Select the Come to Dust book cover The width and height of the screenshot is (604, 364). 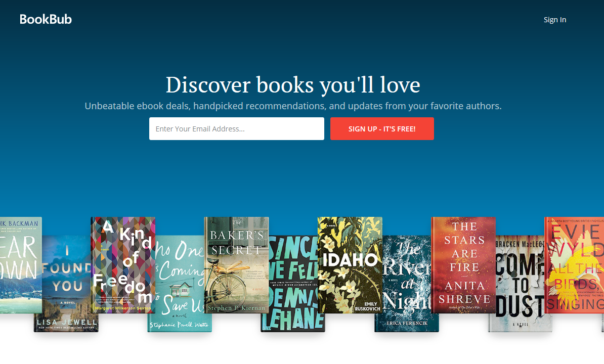(520, 284)
